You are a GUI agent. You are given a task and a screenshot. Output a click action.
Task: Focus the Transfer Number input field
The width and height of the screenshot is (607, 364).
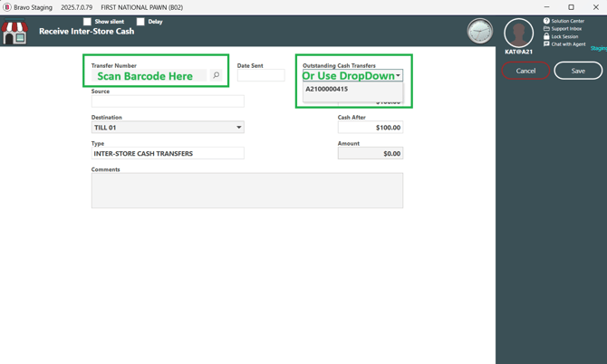click(149, 75)
